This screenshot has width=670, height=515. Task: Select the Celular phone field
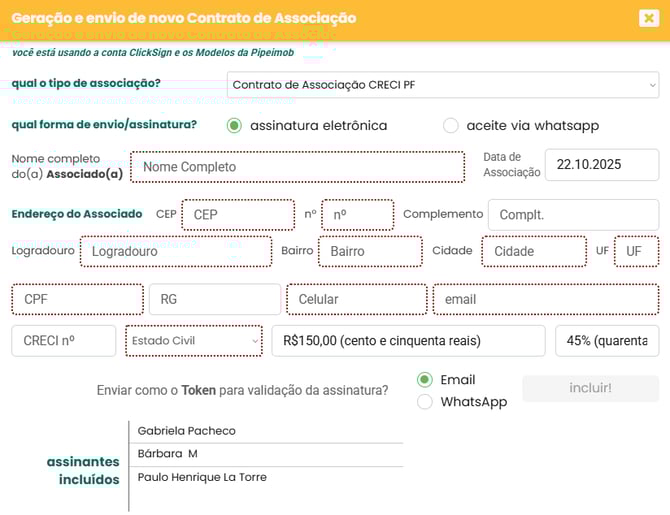click(x=357, y=299)
